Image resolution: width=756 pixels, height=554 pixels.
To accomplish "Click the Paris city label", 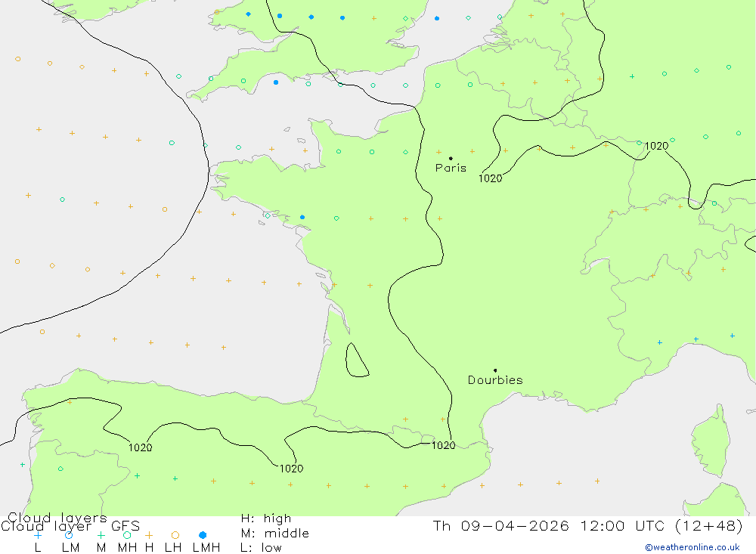I will [x=451, y=168].
